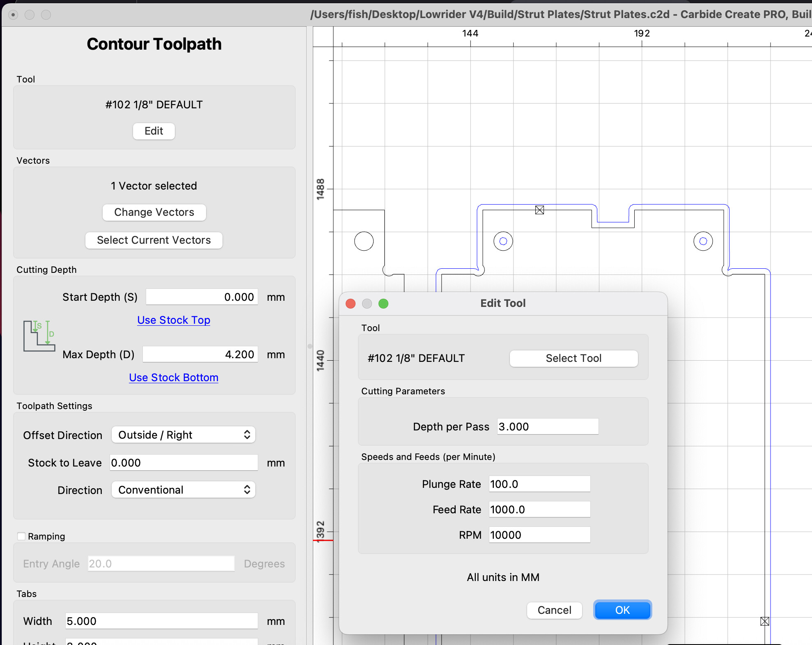The image size is (812, 645).
Task: Click the tab marker near bottom right
Action: click(764, 621)
